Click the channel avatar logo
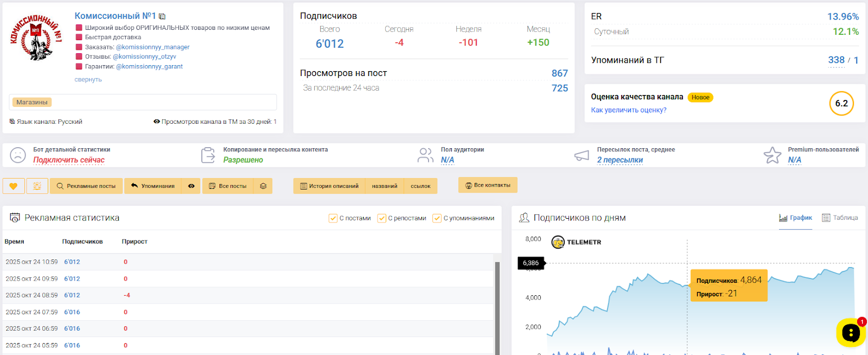Screen dimensions: 868x355 click(x=36, y=37)
